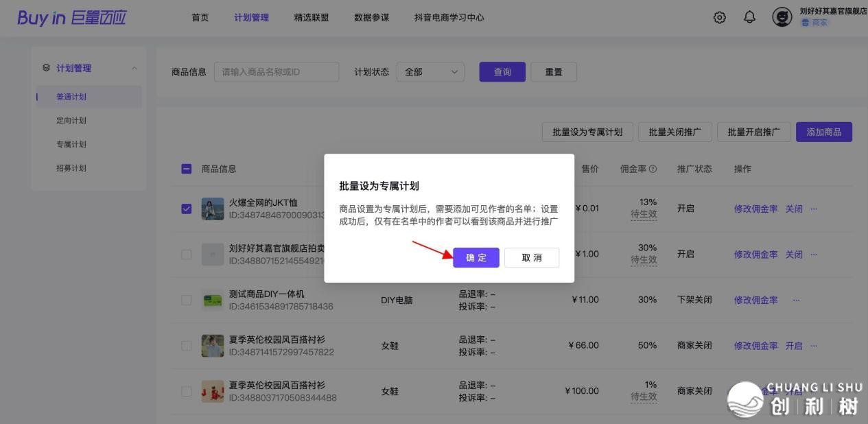Check the ¥66.00 衬衫 row checkbox
Viewport: 868px width, 424px height.
point(187,346)
